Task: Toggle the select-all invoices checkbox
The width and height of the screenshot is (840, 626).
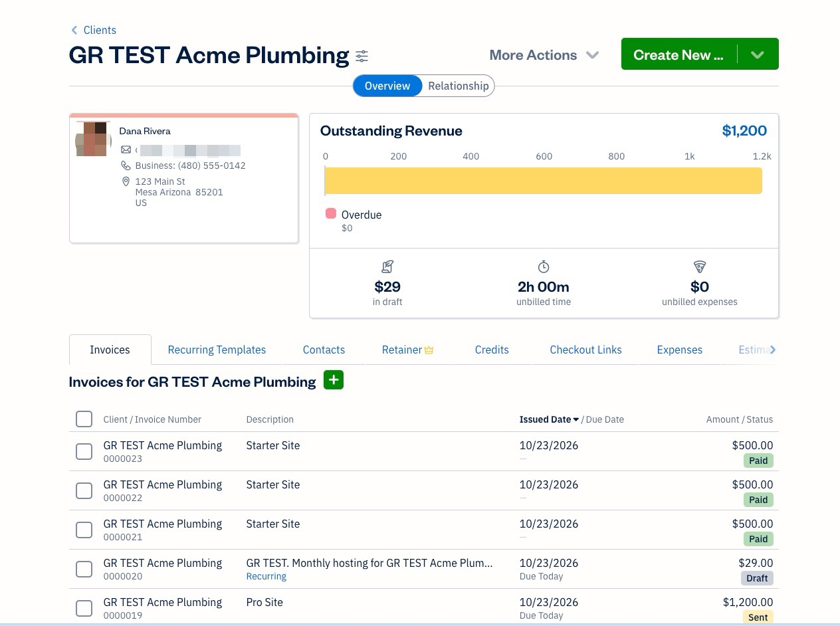Action: point(84,419)
